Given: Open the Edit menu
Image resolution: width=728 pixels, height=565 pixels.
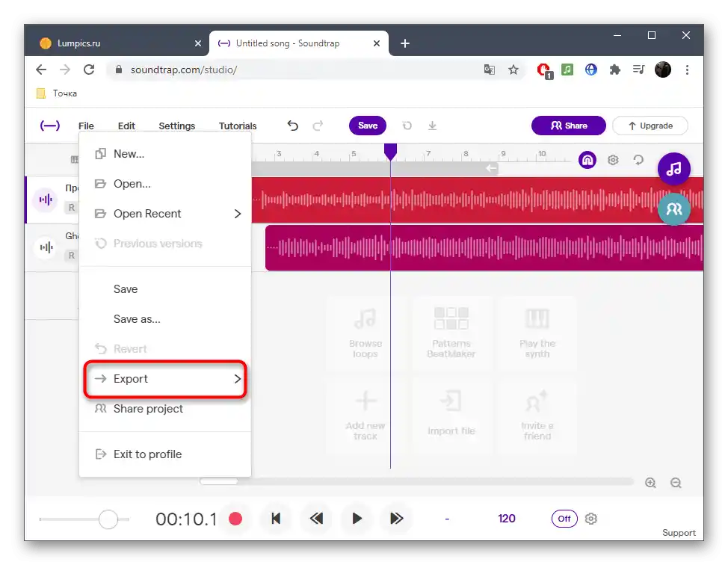Looking at the screenshot, I should (x=126, y=126).
